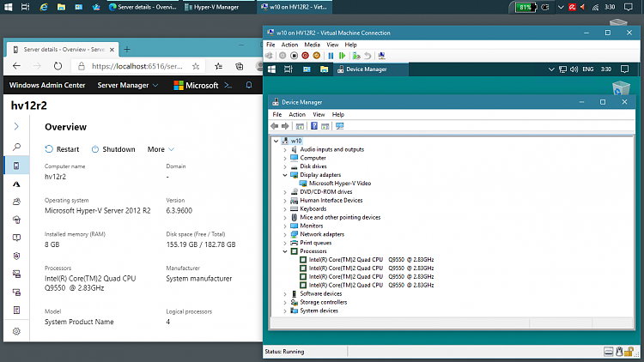The width and height of the screenshot is (644, 362).
Task: Click the browser Refresh button
Action: 58,66
